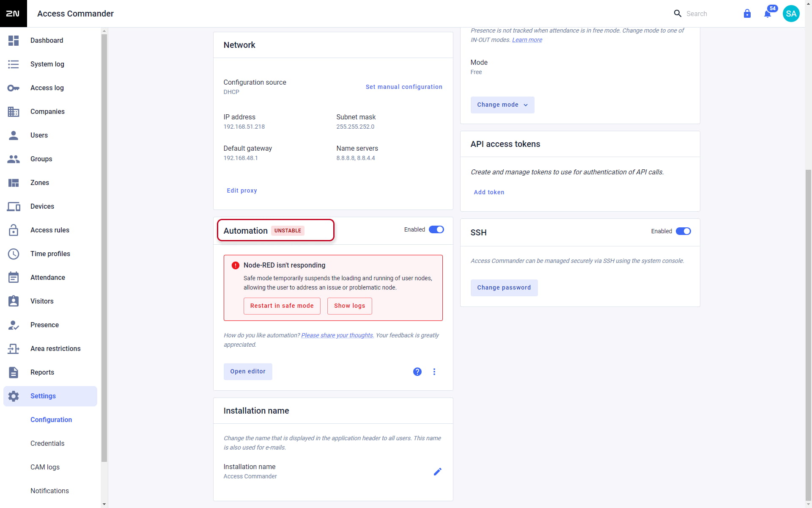Click SSH Change password button

(504, 288)
